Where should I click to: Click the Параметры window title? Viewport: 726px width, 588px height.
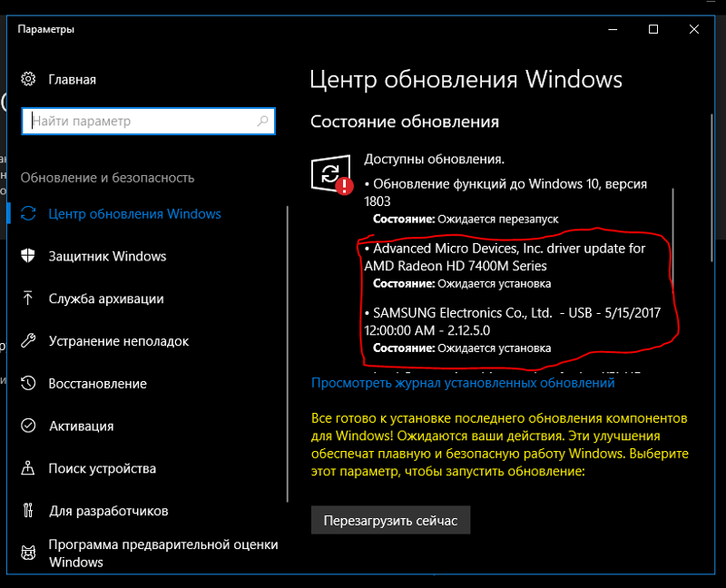point(46,29)
